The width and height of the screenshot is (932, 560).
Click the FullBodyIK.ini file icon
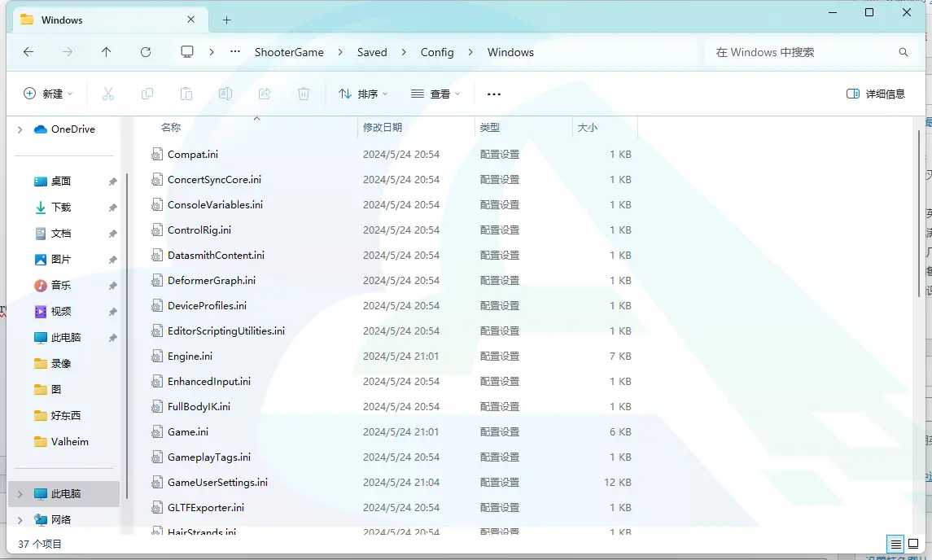pyautogui.click(x=157, y=407)
